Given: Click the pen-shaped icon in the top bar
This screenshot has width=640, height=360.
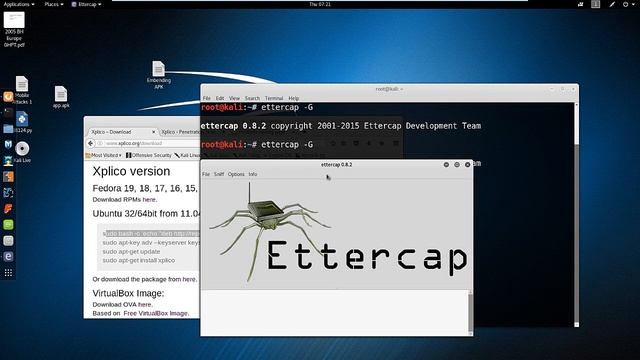Looking at the screenshot, I should [x=612, y=4].
